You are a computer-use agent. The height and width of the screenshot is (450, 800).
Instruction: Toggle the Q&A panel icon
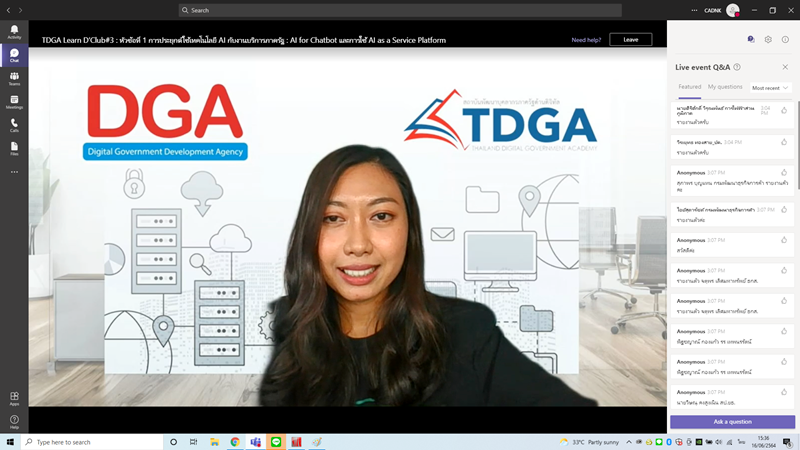(751, 39)
